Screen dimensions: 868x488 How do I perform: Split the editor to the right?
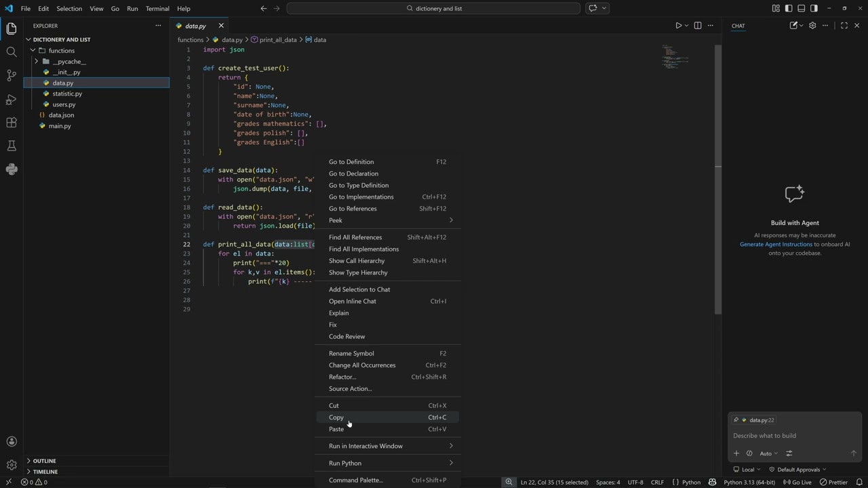(698, 26)
